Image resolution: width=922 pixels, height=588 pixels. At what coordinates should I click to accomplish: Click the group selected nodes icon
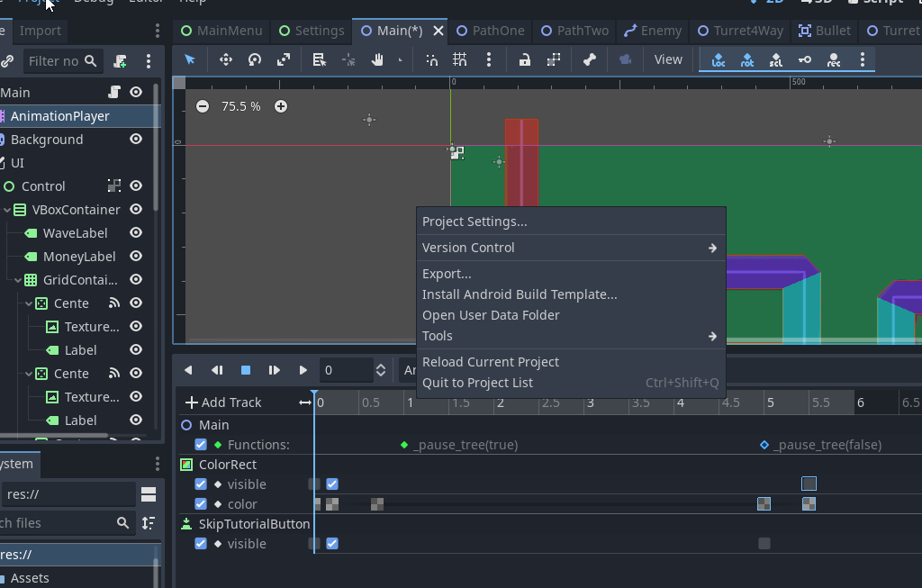click(x=554, y=59)
